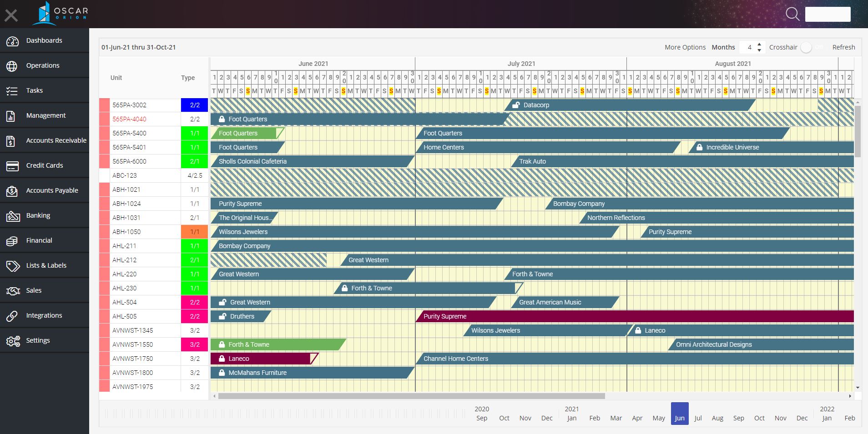Screen dimensions: 868x434
Task: Click the search input field
Action: 828,14
